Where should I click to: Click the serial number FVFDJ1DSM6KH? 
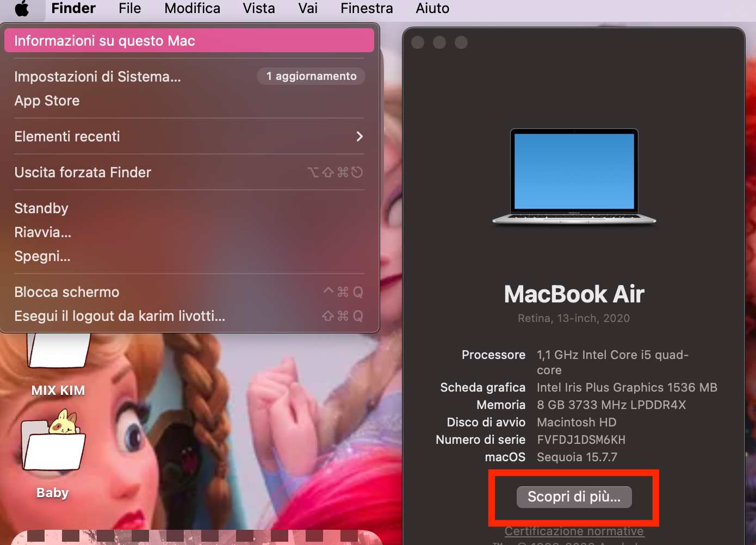(581, 439)
